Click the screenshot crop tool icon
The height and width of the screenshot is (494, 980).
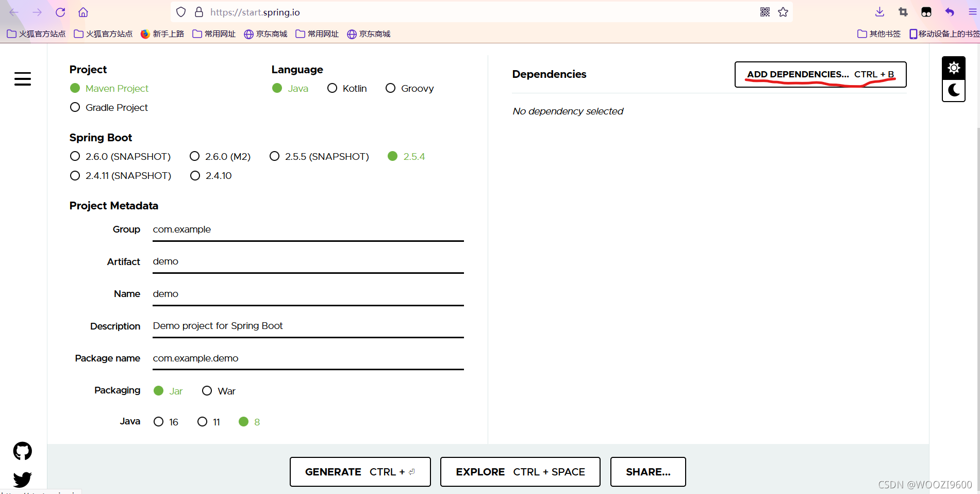tap(903, 12)
